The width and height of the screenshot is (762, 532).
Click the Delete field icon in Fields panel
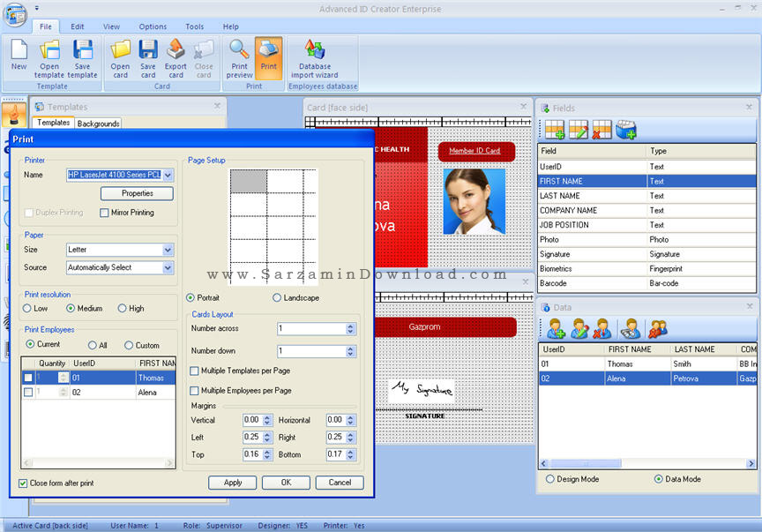coord(601,130)
